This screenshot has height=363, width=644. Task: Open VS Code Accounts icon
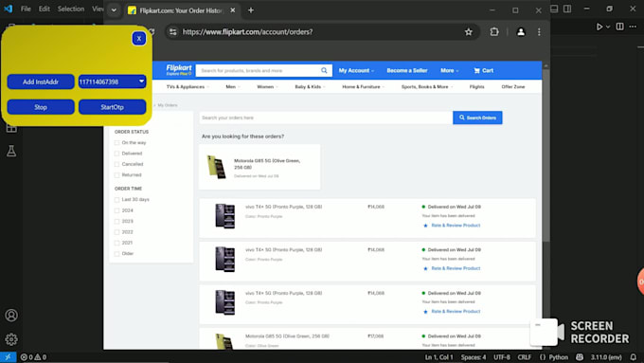[x=11, y=316]
